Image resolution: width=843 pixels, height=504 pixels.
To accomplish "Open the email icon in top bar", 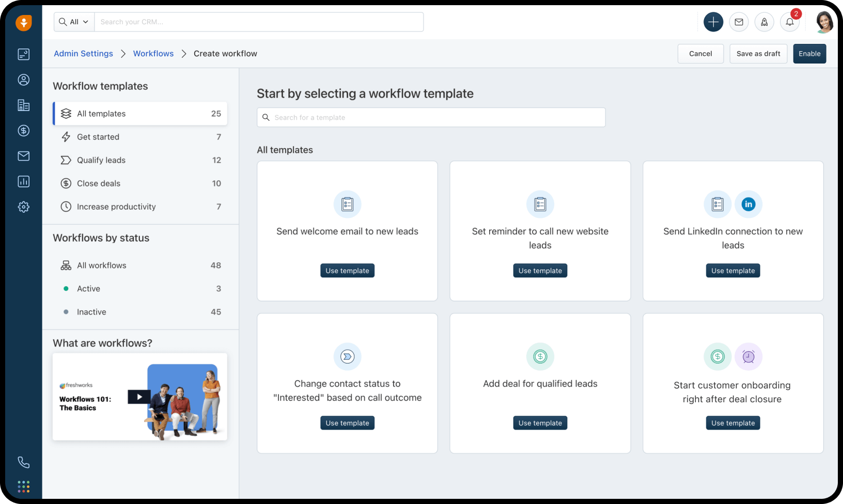I will coord(739,22).
